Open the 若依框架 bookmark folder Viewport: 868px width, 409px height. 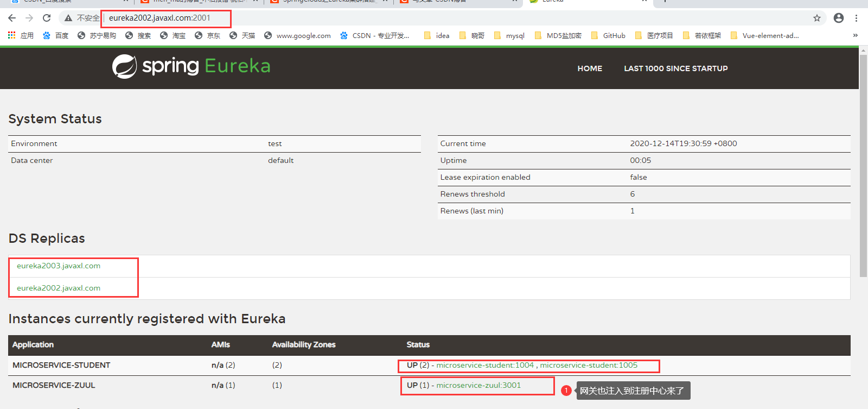[x=701, y=35]
